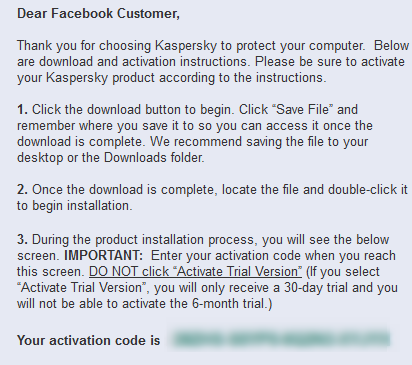This screenshot has width=412, height=365.
Task: Click the bold "IMPORTANT:" text
Action: tap(103, 256)
